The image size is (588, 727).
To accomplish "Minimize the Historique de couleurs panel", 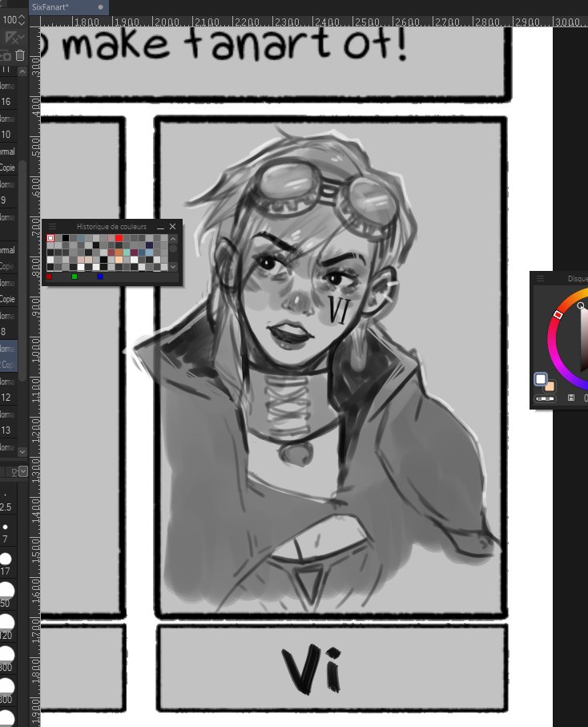I will click(x=160, y=227).
